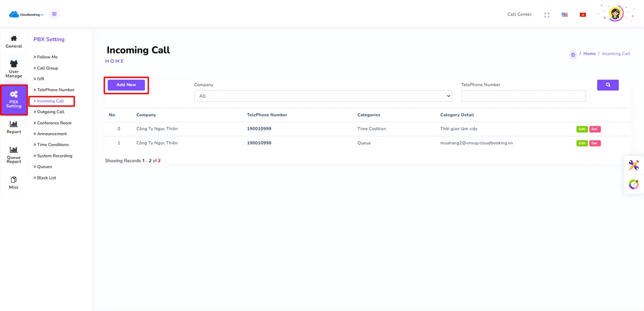Screen dimensions: 644x311
Task: Expand the Company dropdown
Action: tap(323, 96)
